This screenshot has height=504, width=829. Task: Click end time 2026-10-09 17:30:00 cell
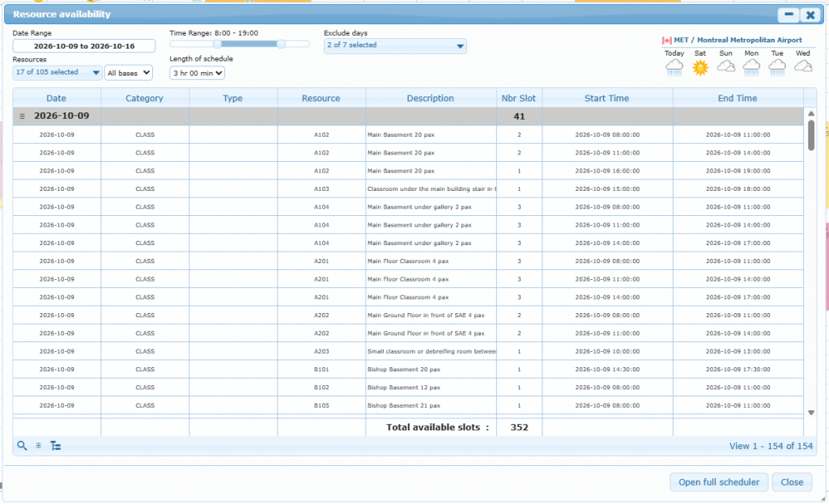pos(738,369)
